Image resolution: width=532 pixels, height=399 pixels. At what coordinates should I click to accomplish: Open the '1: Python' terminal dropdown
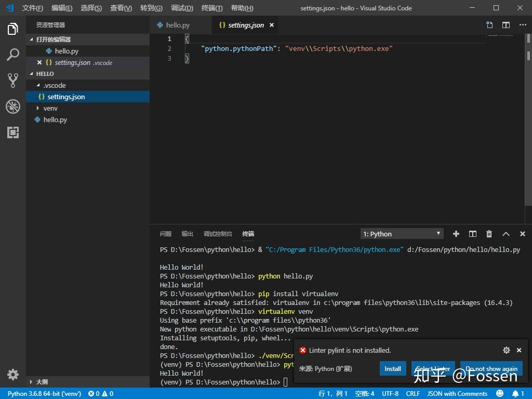pos(401,234)
